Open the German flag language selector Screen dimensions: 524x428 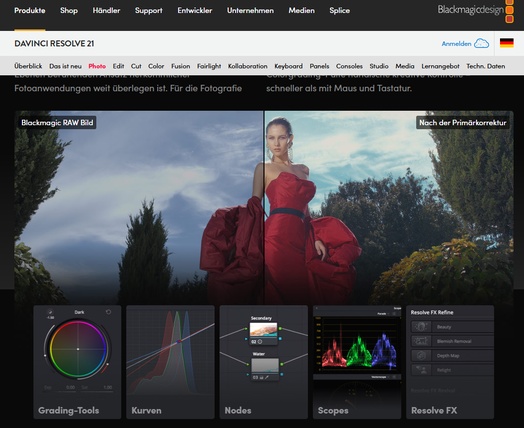(x=507, y=43)
